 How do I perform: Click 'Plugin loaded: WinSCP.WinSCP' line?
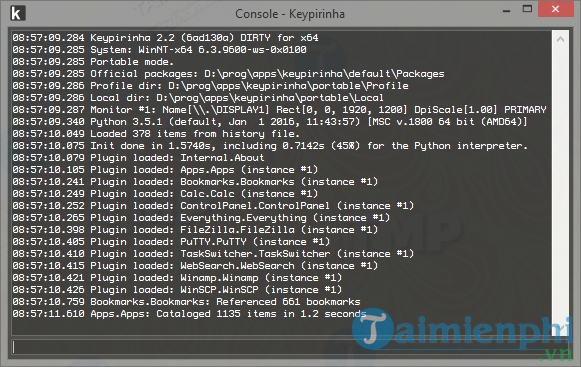177,290
